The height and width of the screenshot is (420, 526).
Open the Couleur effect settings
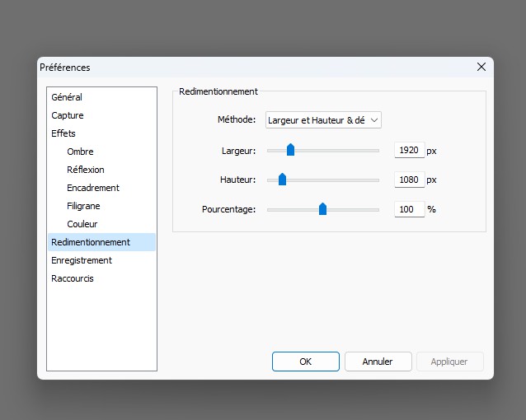82,224
